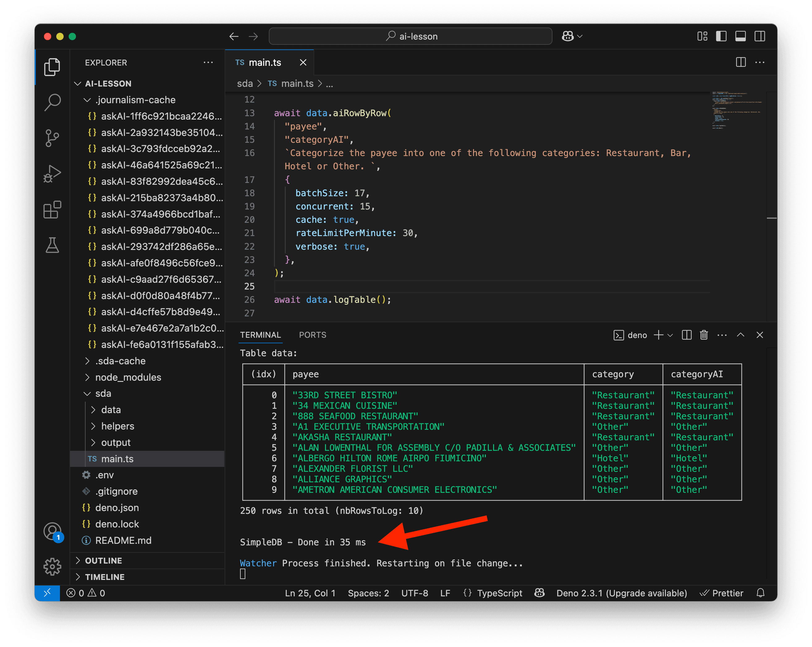Open README.md in the Explorer
Image resolution: width=812 pixels, height=647 pixels.
tap(147, 540)
